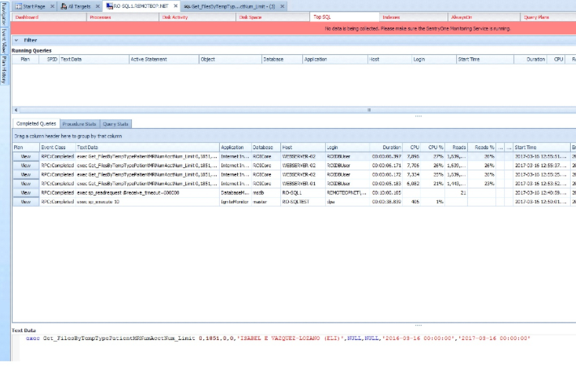Open the AlwaysOn tab
Screen dimensions: 576x384
[x=484, y=17]
